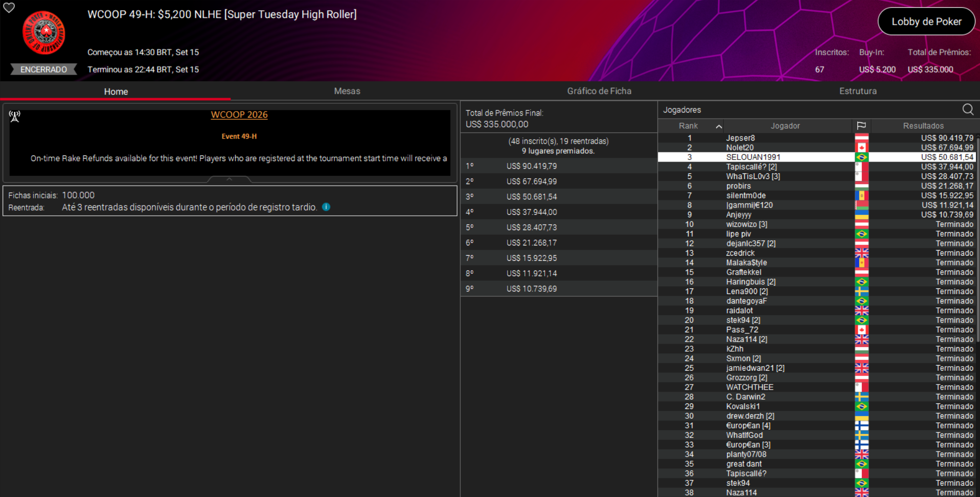The height and width of the screenshot is (497, 980).
Task: Sort by the Jogador column header
Action: point(785,126)
